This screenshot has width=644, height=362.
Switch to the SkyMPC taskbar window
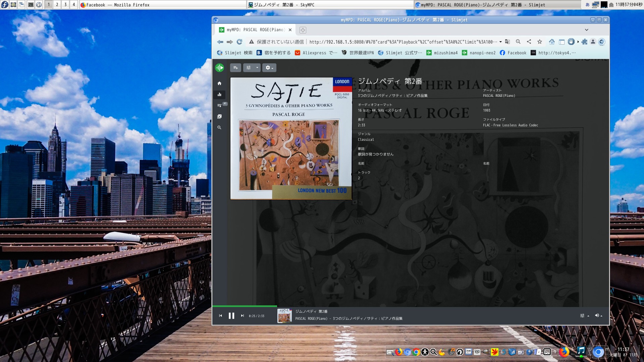284,5
